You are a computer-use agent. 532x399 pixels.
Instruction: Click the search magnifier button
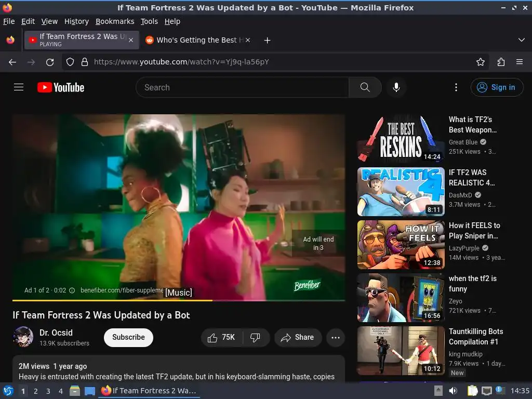(365, 87)
